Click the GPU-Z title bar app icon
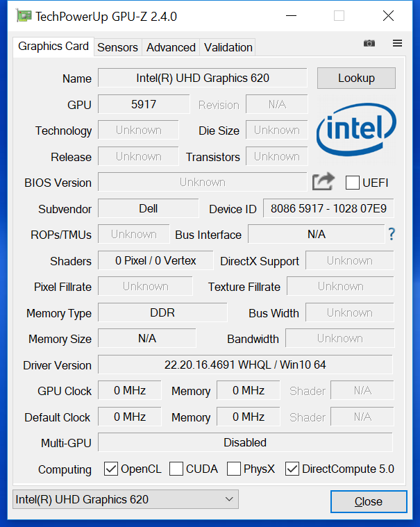 pyautogui.click(x=24, y=16)
